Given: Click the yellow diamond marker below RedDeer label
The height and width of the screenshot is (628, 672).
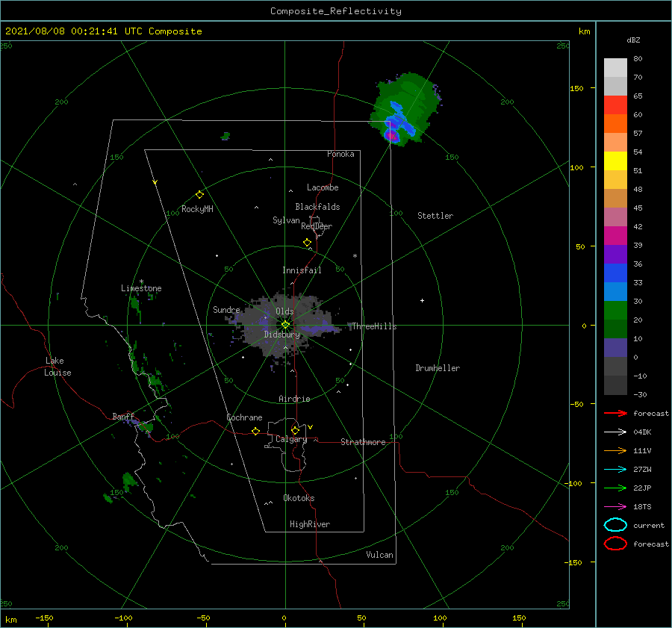Looking at the screenshot, I should tap(307, 243).
